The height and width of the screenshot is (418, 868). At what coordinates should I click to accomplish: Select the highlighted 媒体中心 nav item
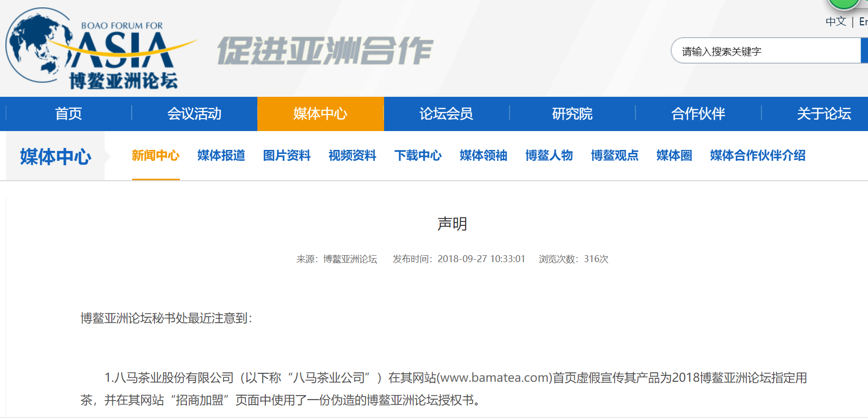(320, 114)
